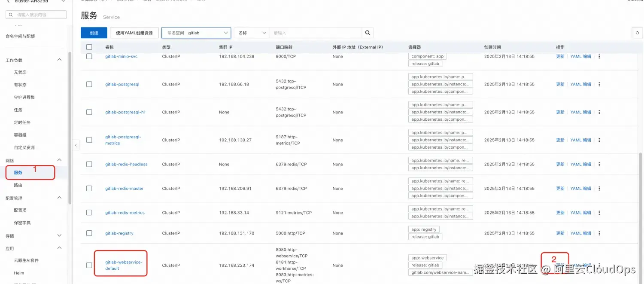
Task: Click the magnifier in the sidebar search box
Action: point(11,15)
